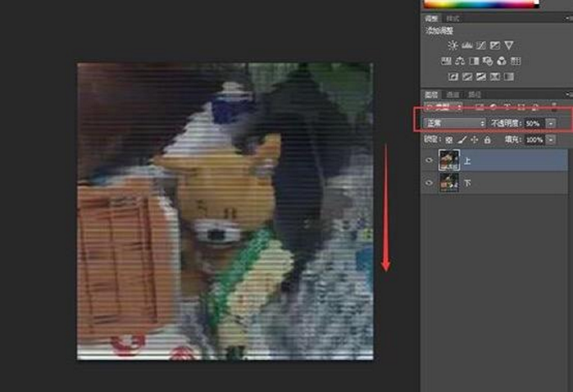
Task: Open the Adjustments panel flyout menu
Action: 568,19
